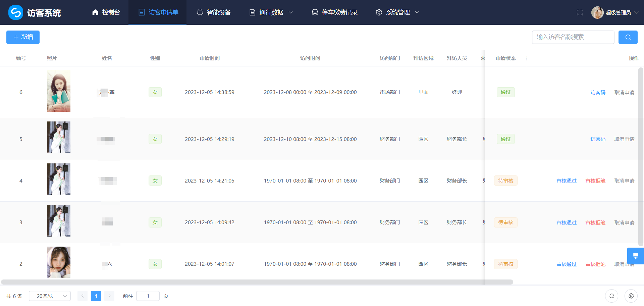Image resolution: width=644 pixels, height=306 pixels.
Task: Click the visitor system logo
Action: coord(16,12)
